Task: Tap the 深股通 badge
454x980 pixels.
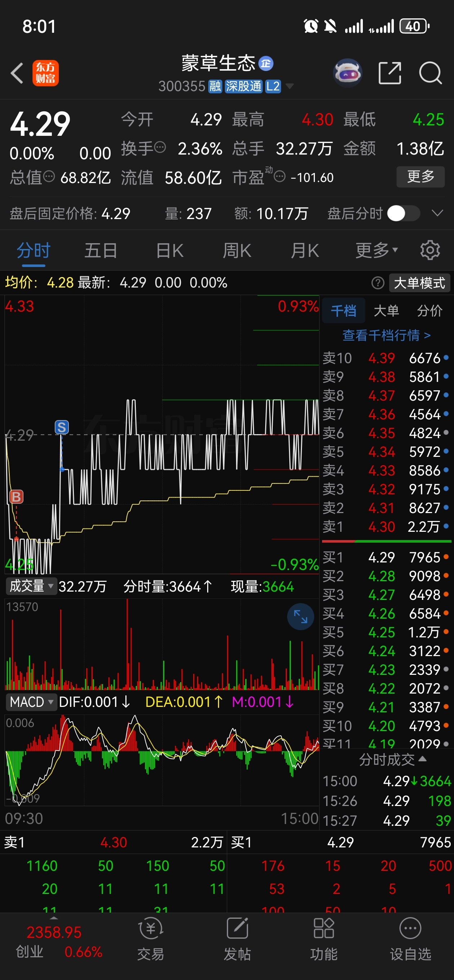Action: tap(243, 86)
